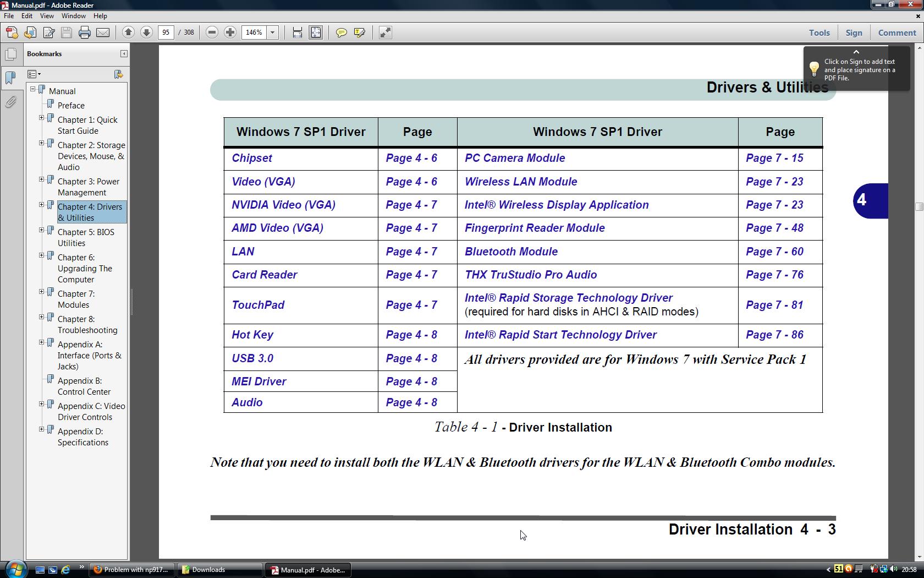Collapse the Manual root bookmark
Image resolution: width=924 pixels, height=578 pixels.
[x=32, y=89]
